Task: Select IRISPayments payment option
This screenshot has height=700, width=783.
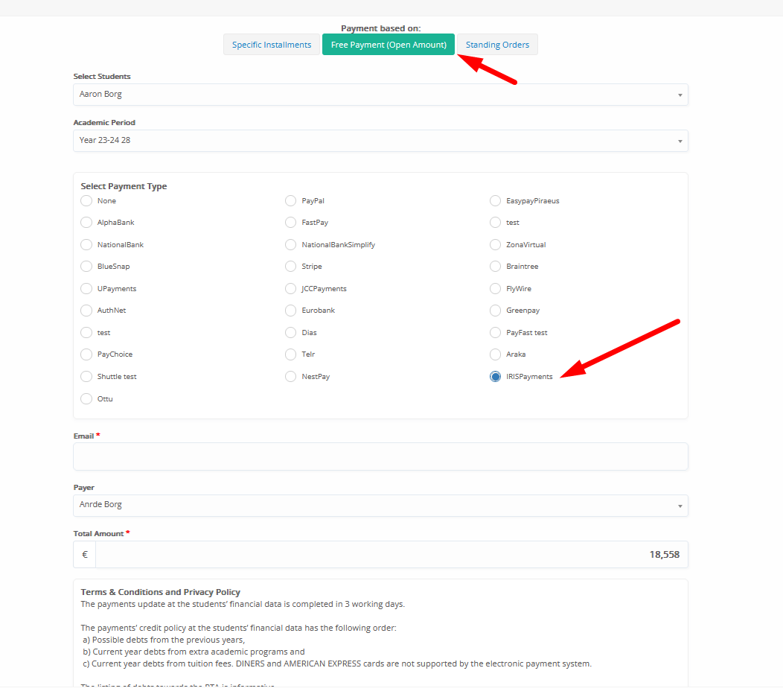Action: (x=496, y=377)
